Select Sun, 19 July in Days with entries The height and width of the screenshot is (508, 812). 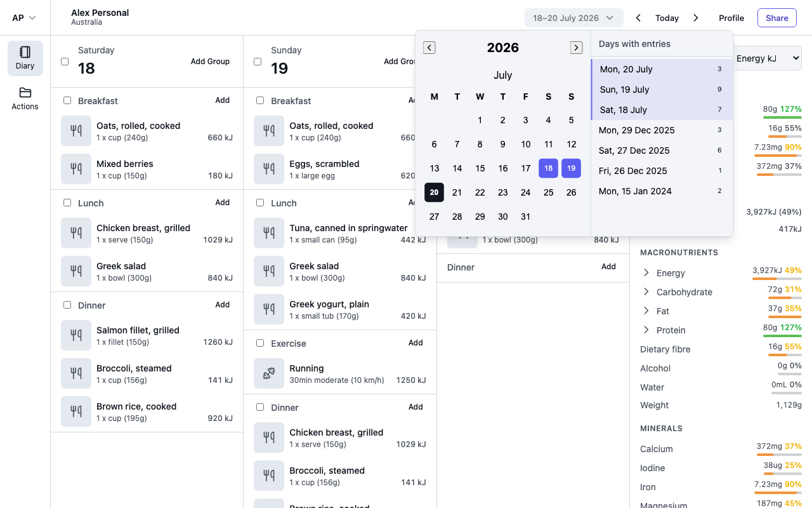pyautogui.click(x=662, y=90)
